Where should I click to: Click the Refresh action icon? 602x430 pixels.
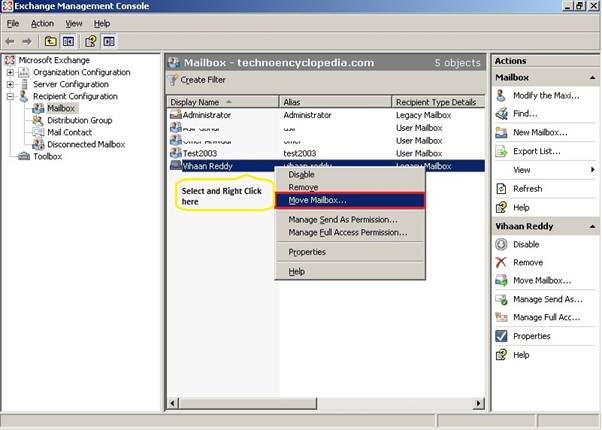coord(501,189)
